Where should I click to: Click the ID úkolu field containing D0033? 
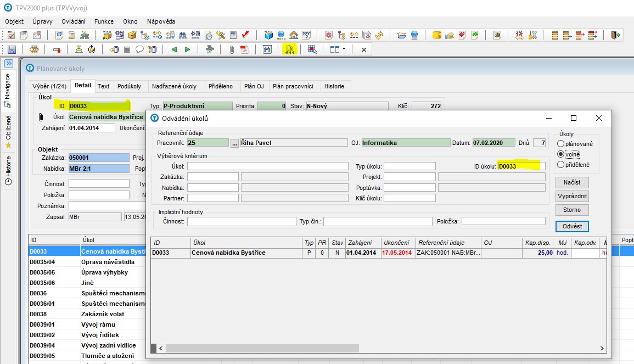click(521, 166)
